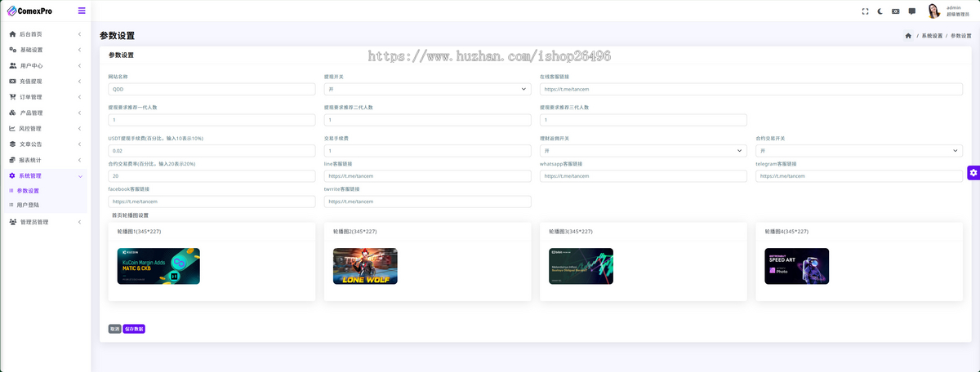This screenshot has width=980, height=372.
Task: Toggle the sidebar hamburger menu
Action: [x=82, y=11]
